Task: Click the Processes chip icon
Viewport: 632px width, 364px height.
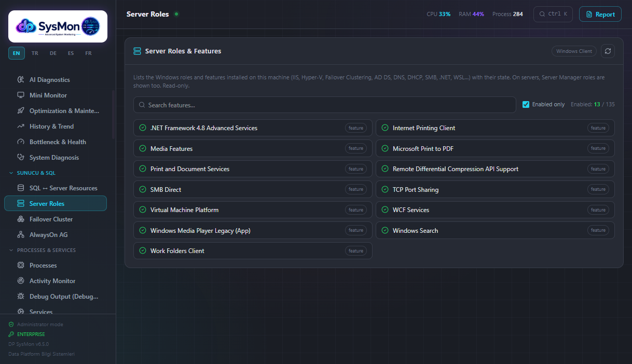Action: click(21, 265)
